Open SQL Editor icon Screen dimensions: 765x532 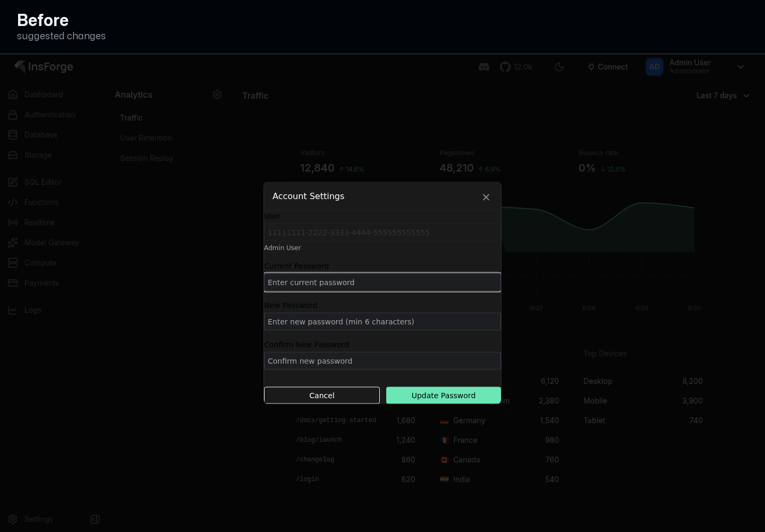[13, 182]
